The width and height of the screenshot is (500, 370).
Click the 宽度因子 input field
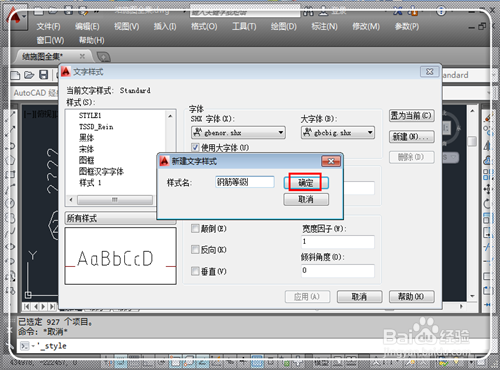click(338, 242)
